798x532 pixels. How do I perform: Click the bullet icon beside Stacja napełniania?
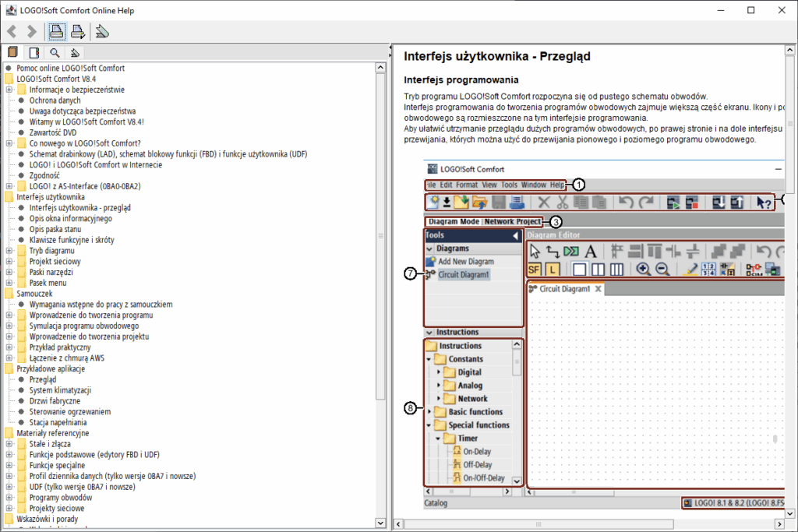[21, 422]
